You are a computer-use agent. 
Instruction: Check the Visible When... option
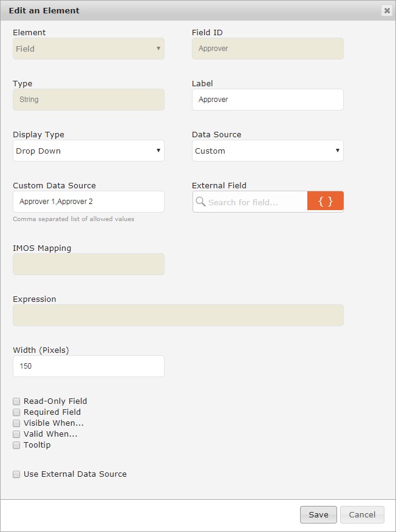point(16,423)
